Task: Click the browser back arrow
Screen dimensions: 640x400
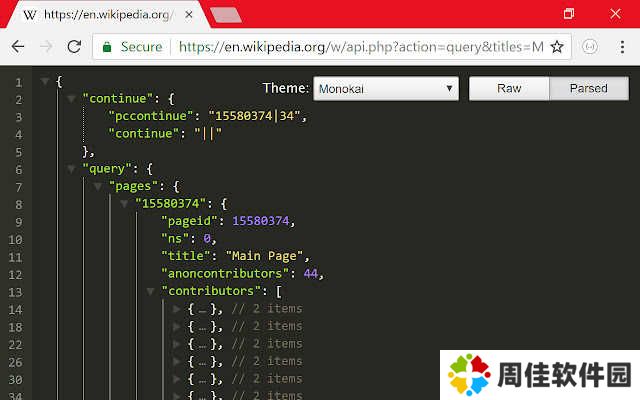Action: [x=17, y=47]
